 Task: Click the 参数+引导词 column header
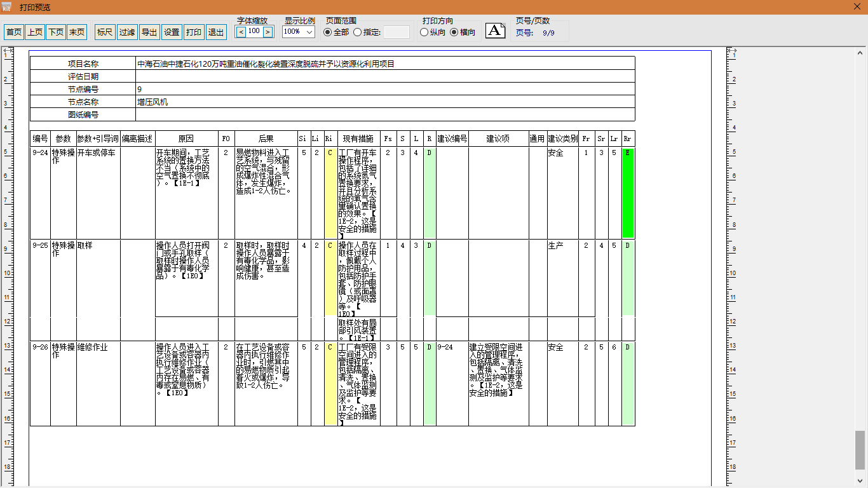pyautogui.click(x=98, y=138)
